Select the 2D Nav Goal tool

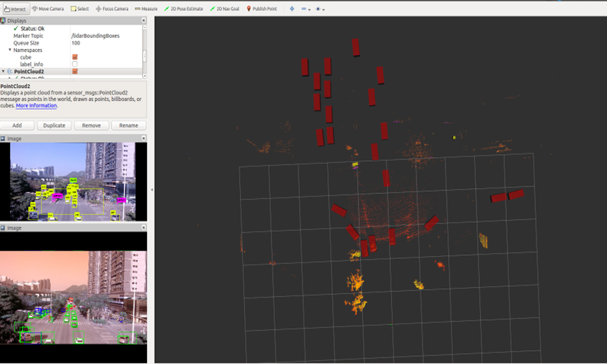225,9
